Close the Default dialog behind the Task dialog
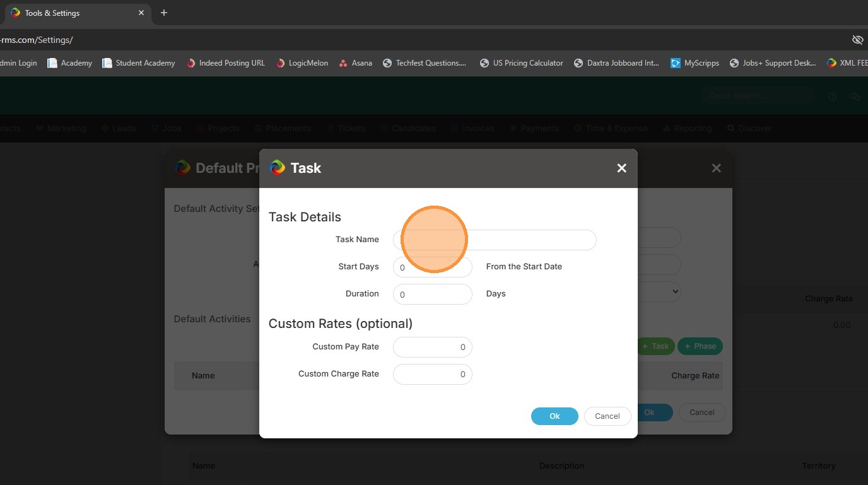This screenshot has width=868, height=485. point(716,168)
